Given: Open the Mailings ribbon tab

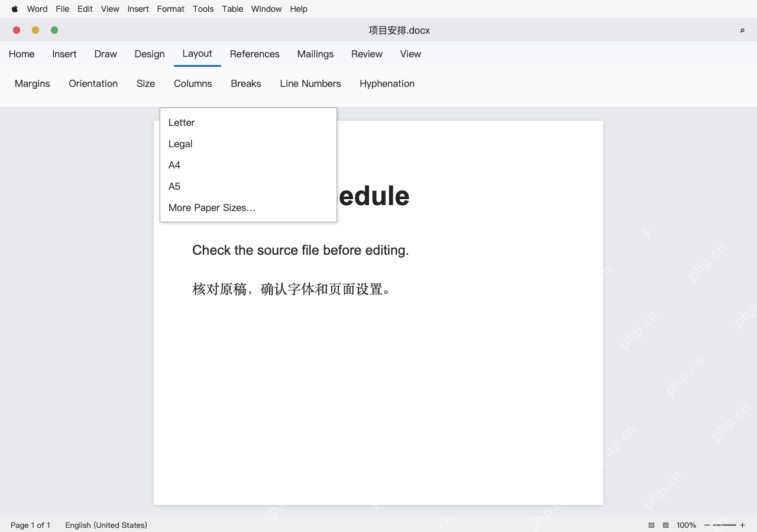Looking at the screenshot, I should (315, 54).
